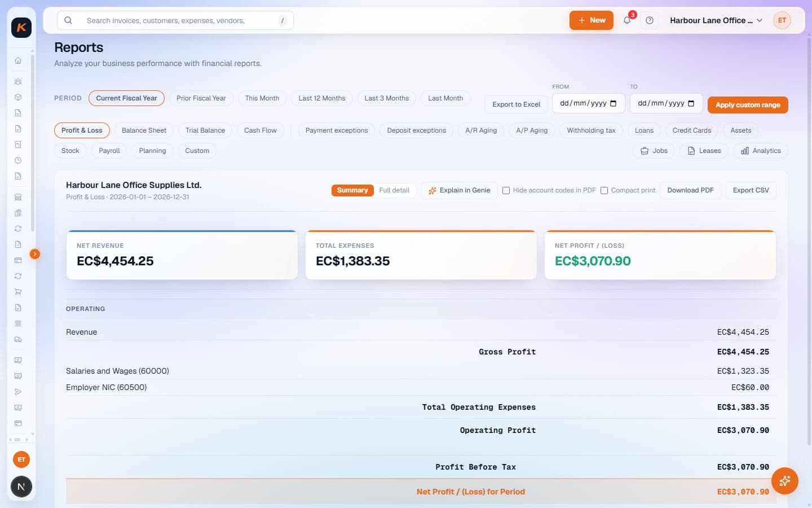
Task: Open the A/R Aging tab
Action: click(x=481, y=130)
